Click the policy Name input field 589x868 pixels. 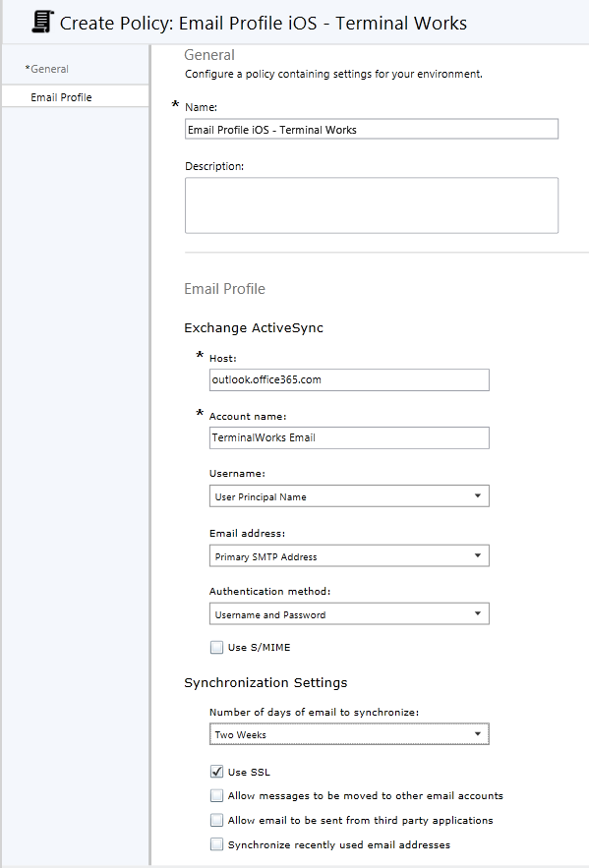click(372, 129)
